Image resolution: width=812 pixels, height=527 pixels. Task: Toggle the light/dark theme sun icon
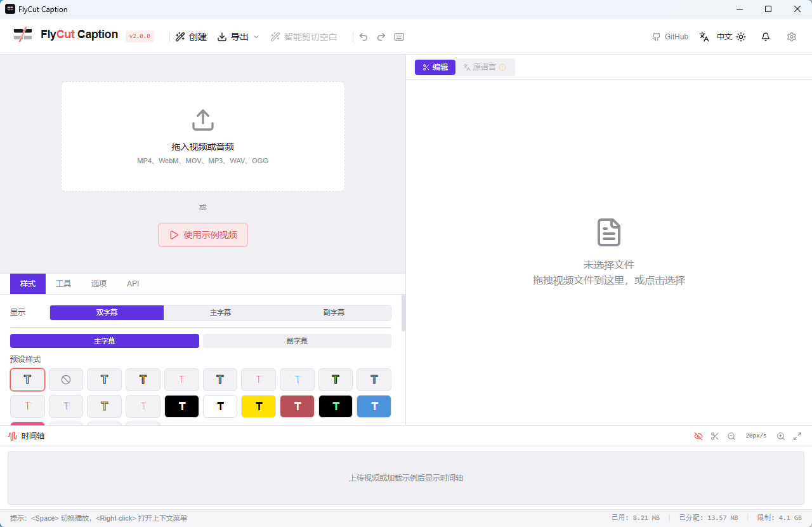(x=741, y=37)
